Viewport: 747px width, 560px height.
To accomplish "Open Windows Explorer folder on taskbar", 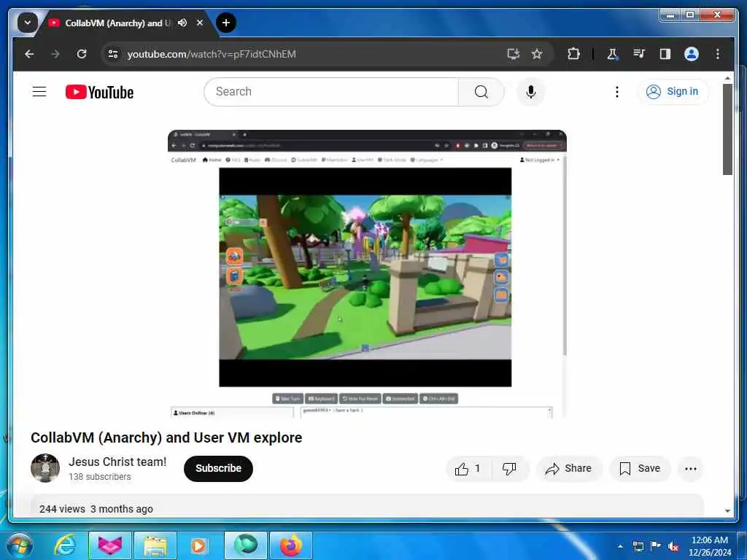I will coord(155,545).
